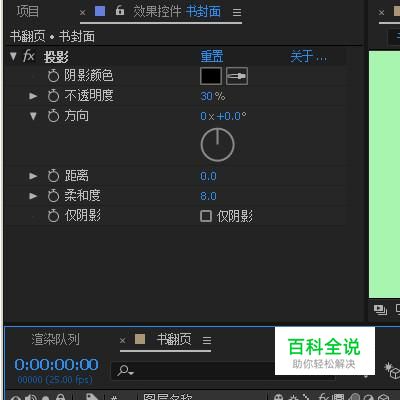Enable the stopwatch for 仅阴影
This screenshot has width=400, height=400.
pyautogui.click(x=53, y=216)
